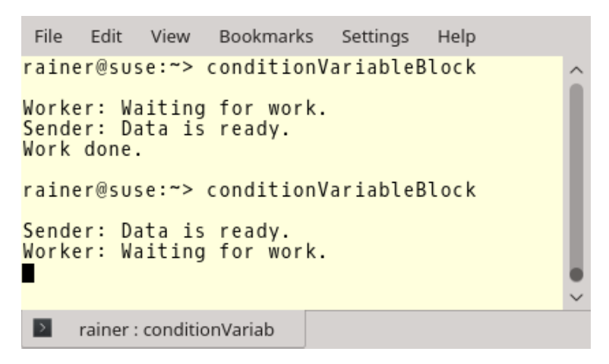Click second 'Sender: Data is ready.' line

click(156, 231)
